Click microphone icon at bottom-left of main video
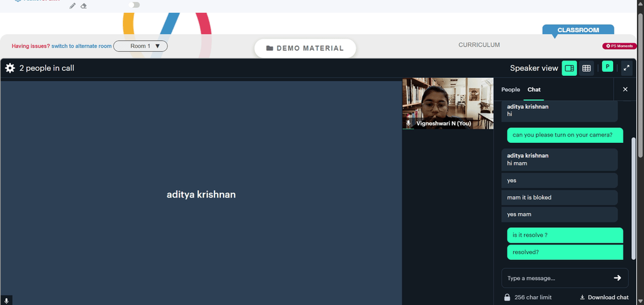This screenshot has height=305, width=644. [x=6, y=300]
